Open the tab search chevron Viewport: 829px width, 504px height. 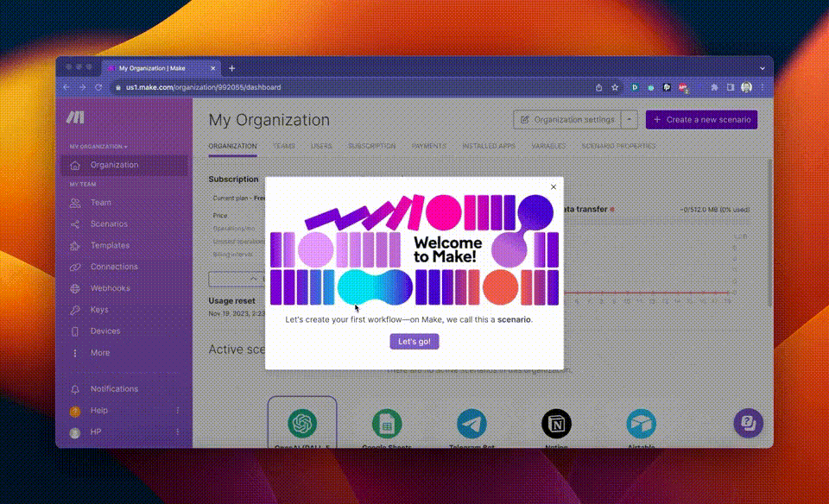pyautogui.click(x=762, y=68)
